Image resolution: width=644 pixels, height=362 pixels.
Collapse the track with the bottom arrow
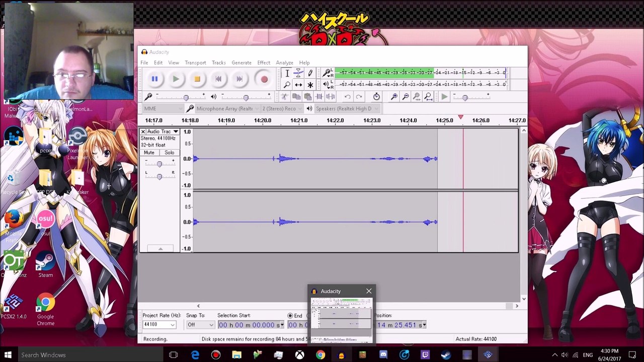(160, 249)
